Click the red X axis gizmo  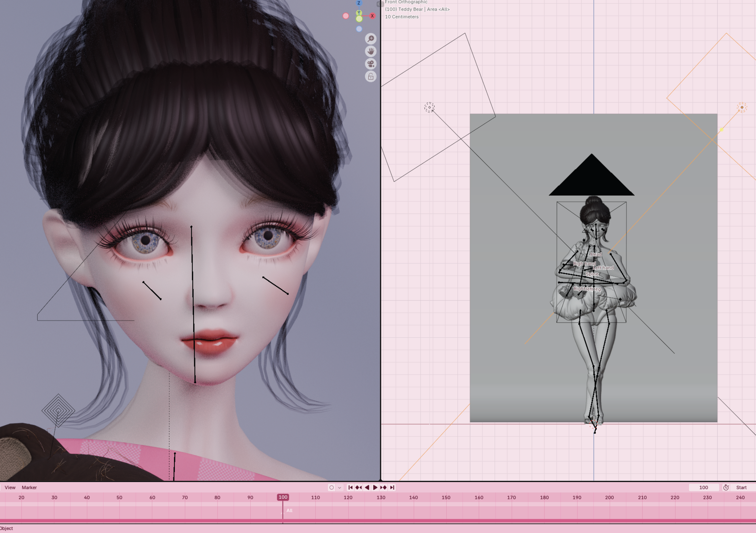pos(372,16)
